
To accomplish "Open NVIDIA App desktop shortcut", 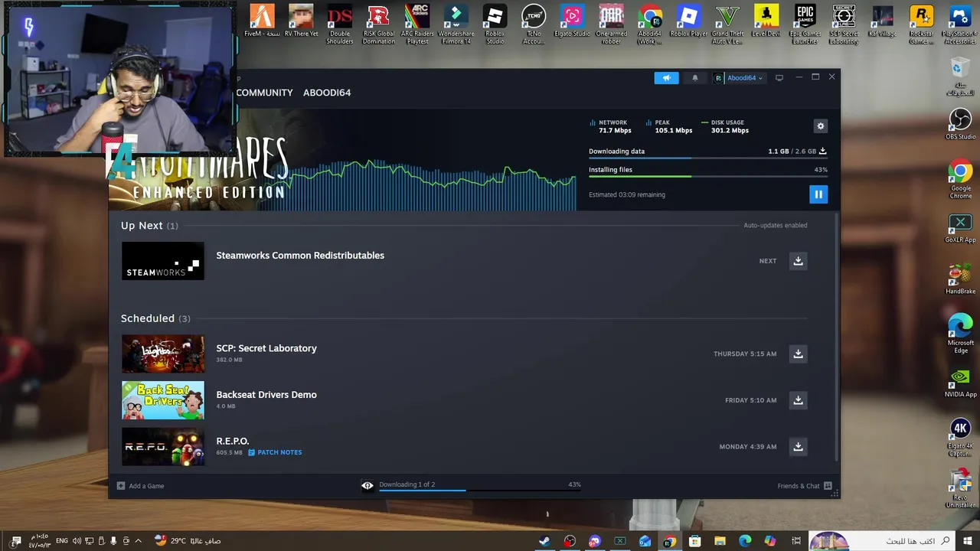I will pos(960,383).
